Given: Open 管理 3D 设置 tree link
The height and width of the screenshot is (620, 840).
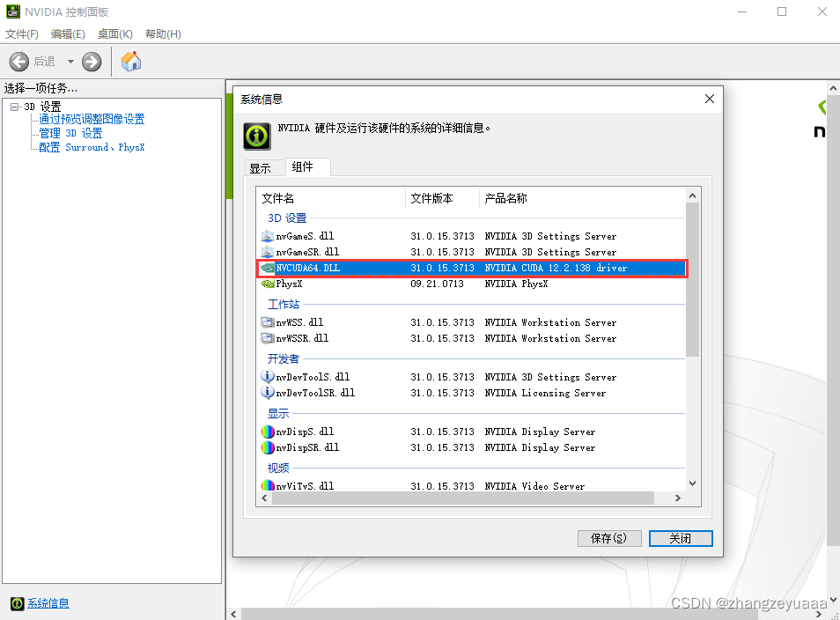Looking at the screenshot, I should (x=70, y=133).
